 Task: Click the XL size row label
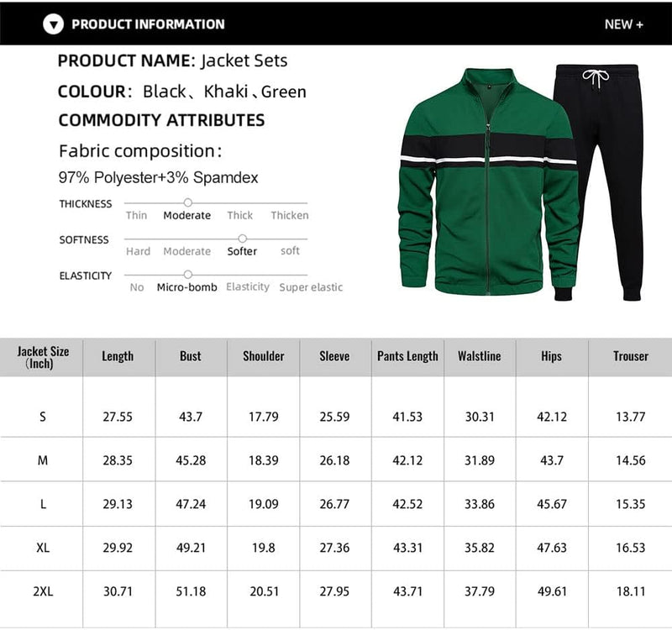(x=42, y=548)
